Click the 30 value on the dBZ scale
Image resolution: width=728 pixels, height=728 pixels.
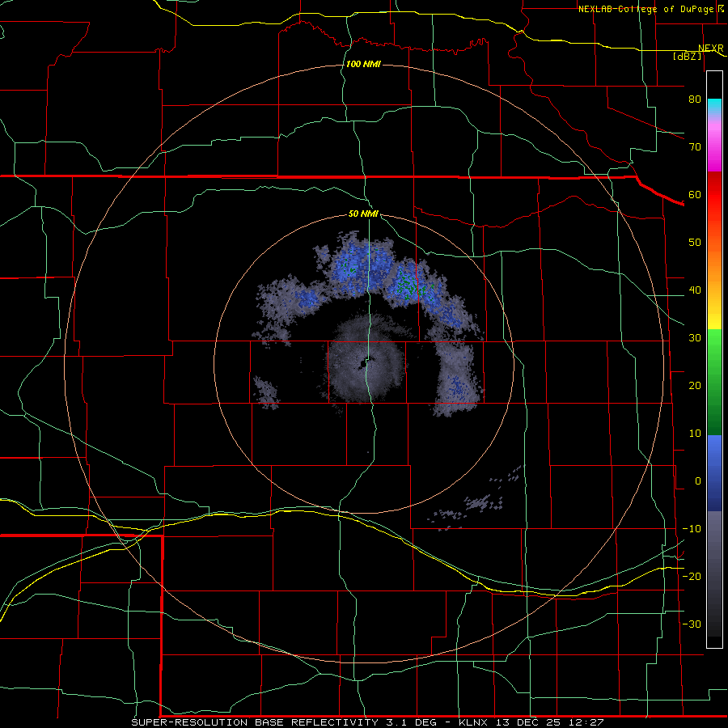(x=695, y=338)
